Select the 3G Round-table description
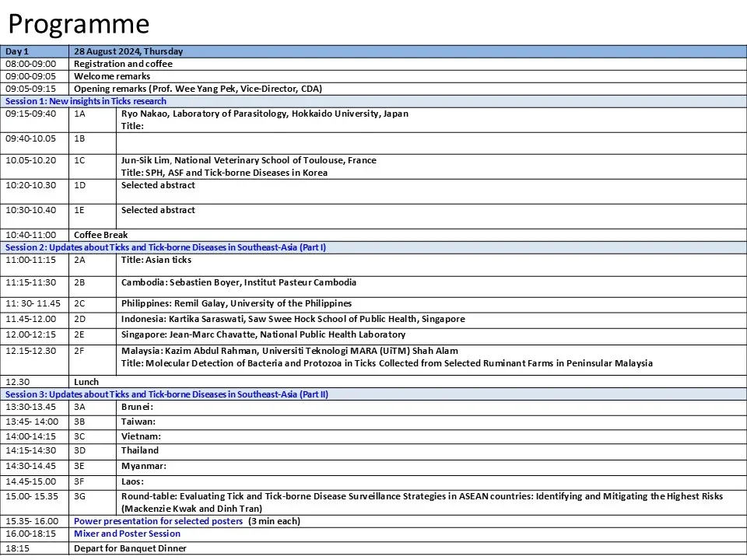Viewport: 747px width, 560px height. pyautogui.click(x=422, y=502)
